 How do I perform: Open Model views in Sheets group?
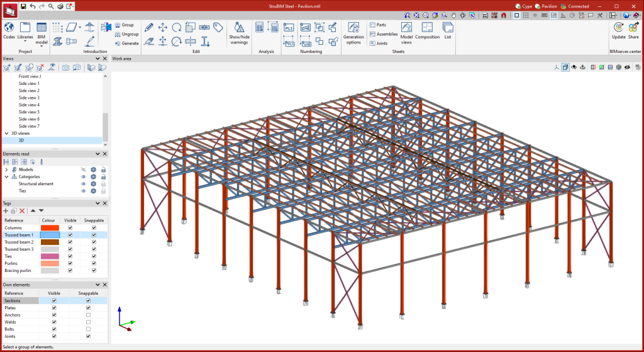click(406, 28)
